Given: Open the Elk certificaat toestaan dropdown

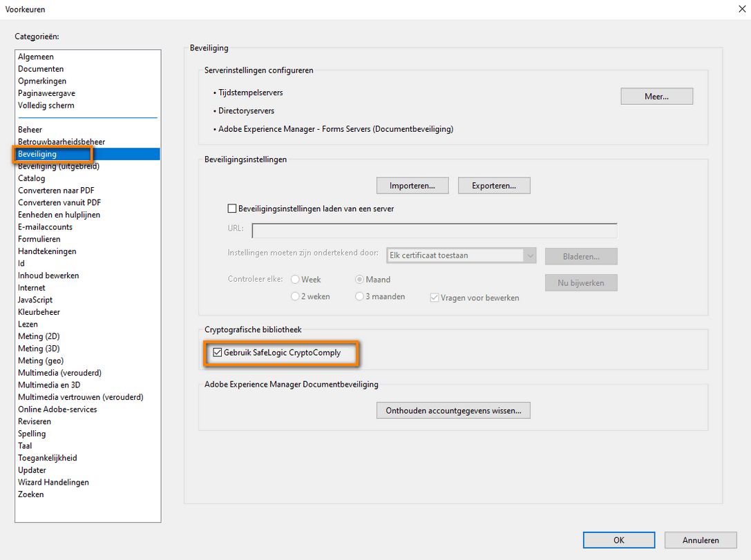Looking at the screenshot, I should coord(461,255).
